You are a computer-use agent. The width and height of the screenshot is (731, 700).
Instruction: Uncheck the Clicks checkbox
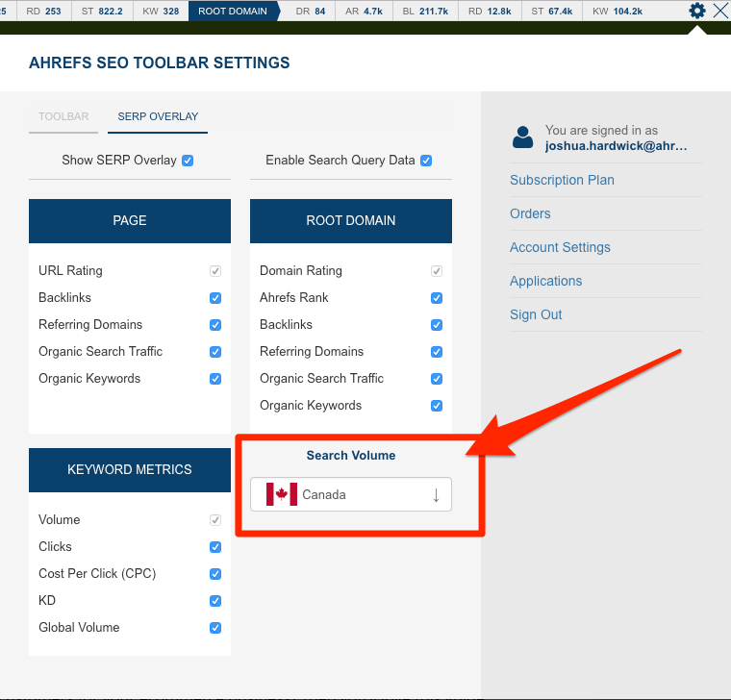pos(215,547)
